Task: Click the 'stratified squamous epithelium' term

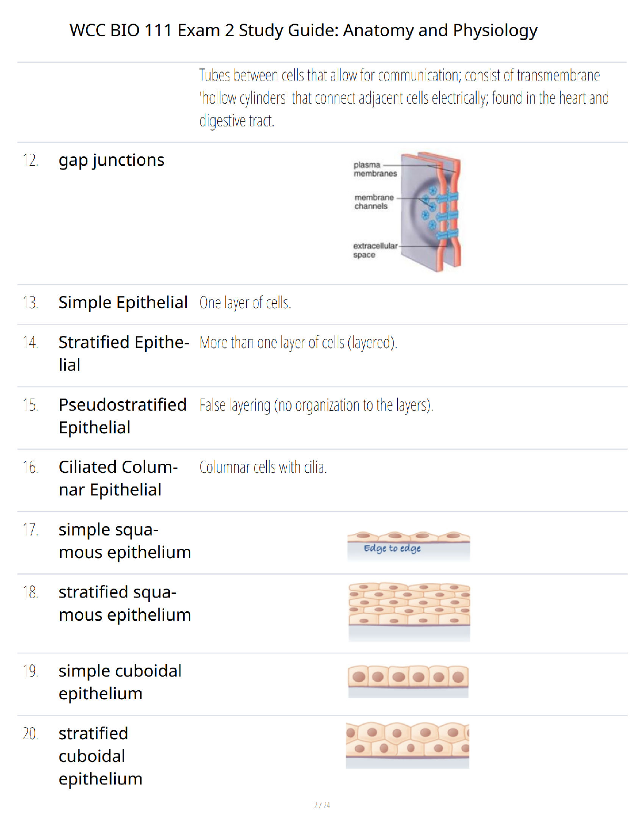Action: [x=125, y=603]
